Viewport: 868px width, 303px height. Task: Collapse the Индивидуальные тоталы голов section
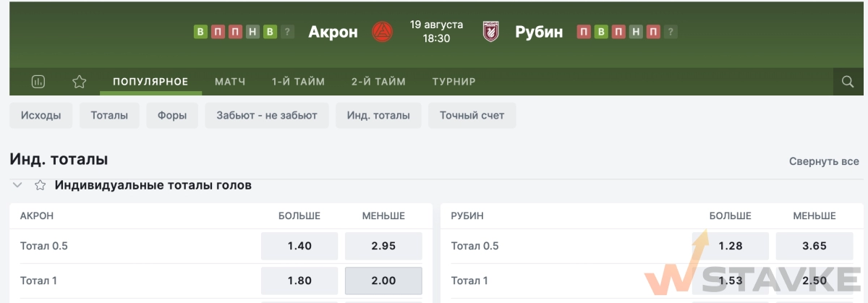tap(17, 186)
